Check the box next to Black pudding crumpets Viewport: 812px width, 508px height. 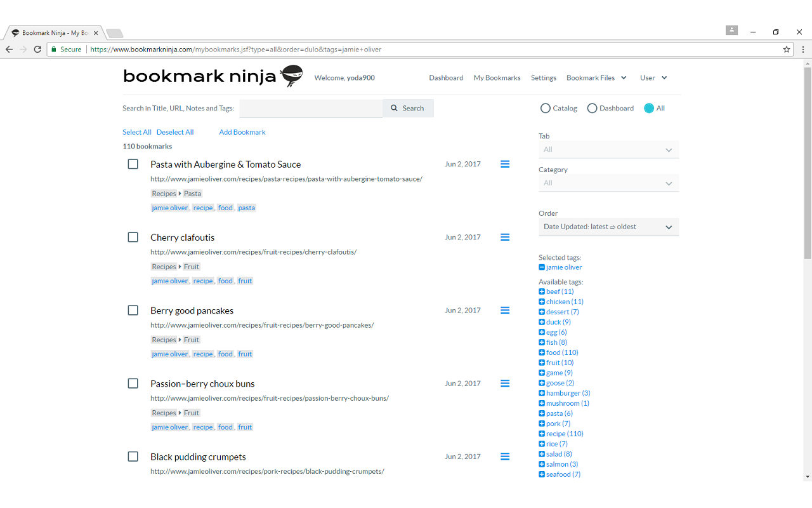(133, 456)
